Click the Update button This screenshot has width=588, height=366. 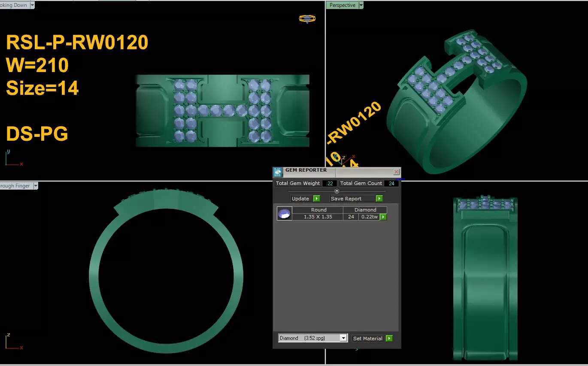coord(302,199)
